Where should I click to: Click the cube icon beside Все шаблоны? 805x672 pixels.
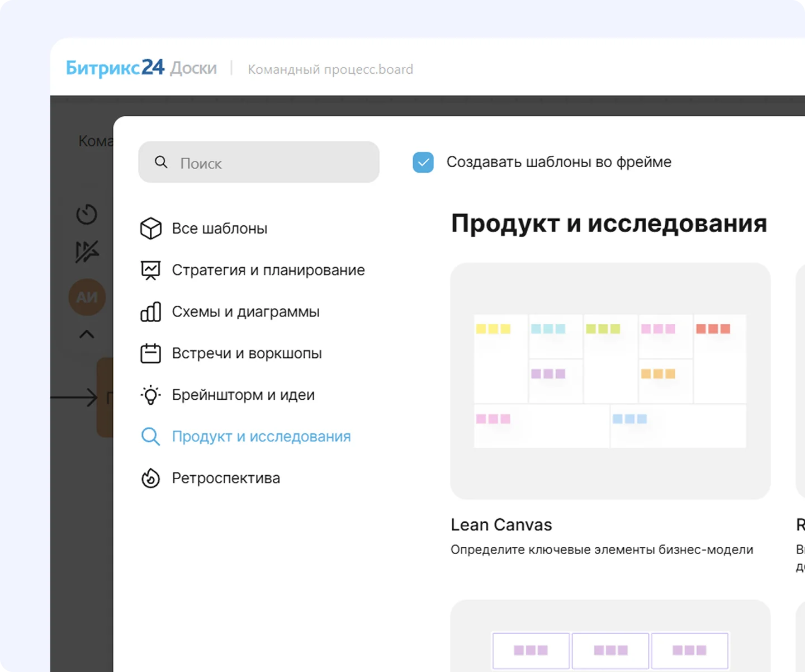pyautogui.click(x=150, y=229)
